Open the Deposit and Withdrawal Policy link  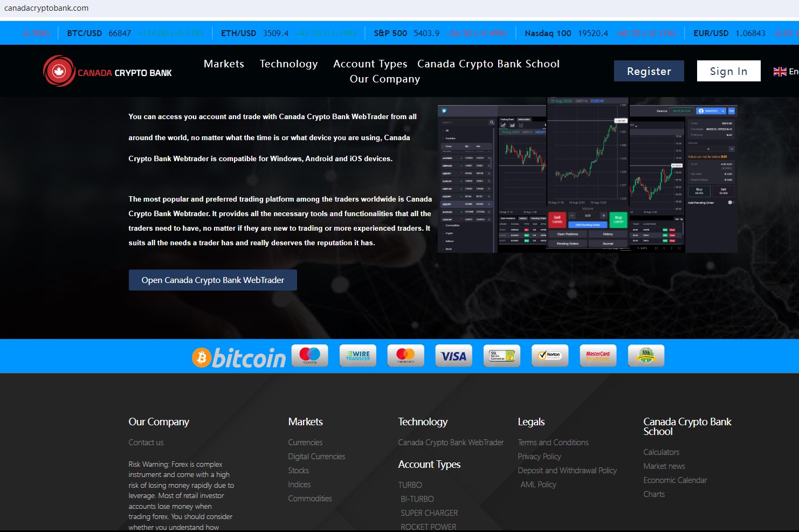567,471
